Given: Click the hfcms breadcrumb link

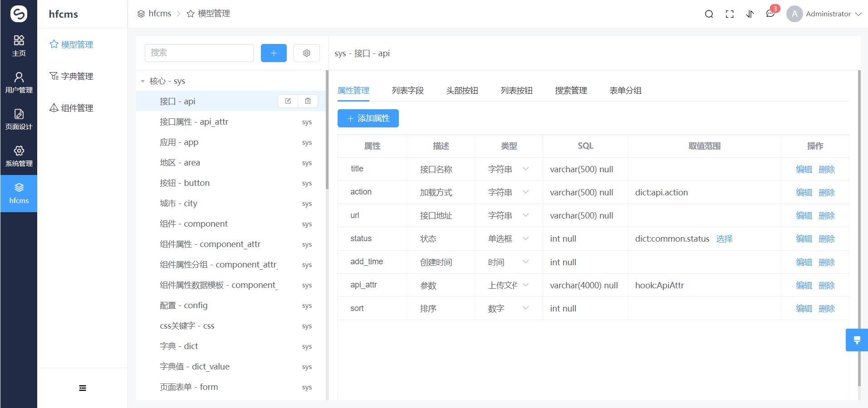Looking at the screenshot, I should [x=154, y=14].
